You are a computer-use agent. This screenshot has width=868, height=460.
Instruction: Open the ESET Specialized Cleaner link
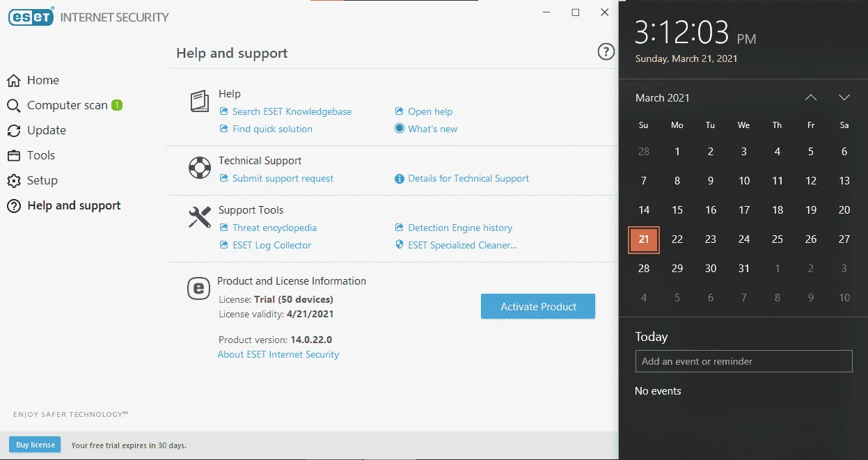click(462, 245)
